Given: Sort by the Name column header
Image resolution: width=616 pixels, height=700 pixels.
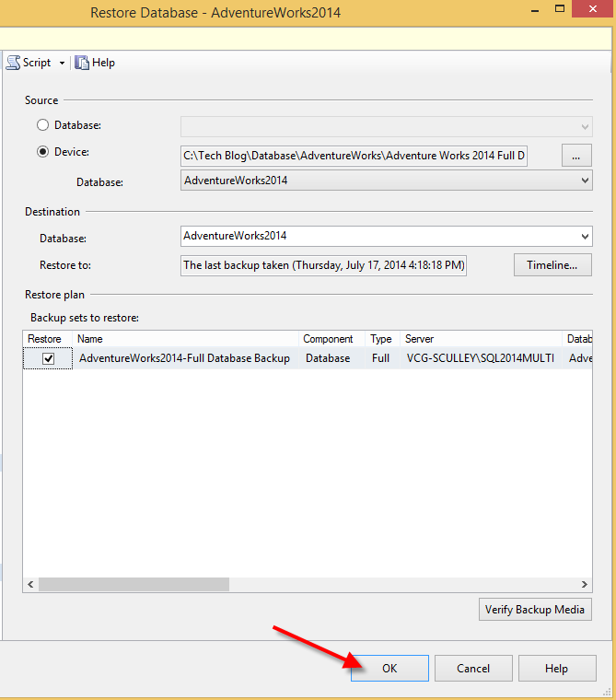Looking at the screenshot, I should tap(185, 339).
